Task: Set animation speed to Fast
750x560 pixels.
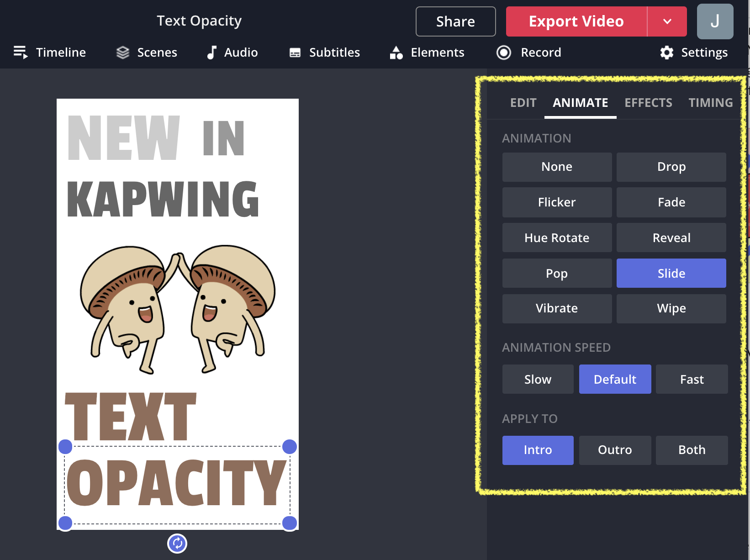Action: pos(692,379)
